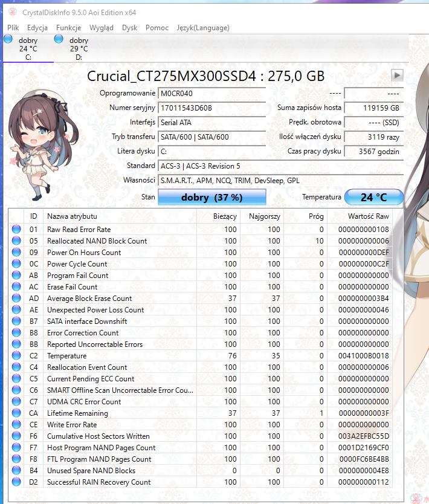
Task: Click status orb for Power Cycle Count
Action: [x=16, y=264]
